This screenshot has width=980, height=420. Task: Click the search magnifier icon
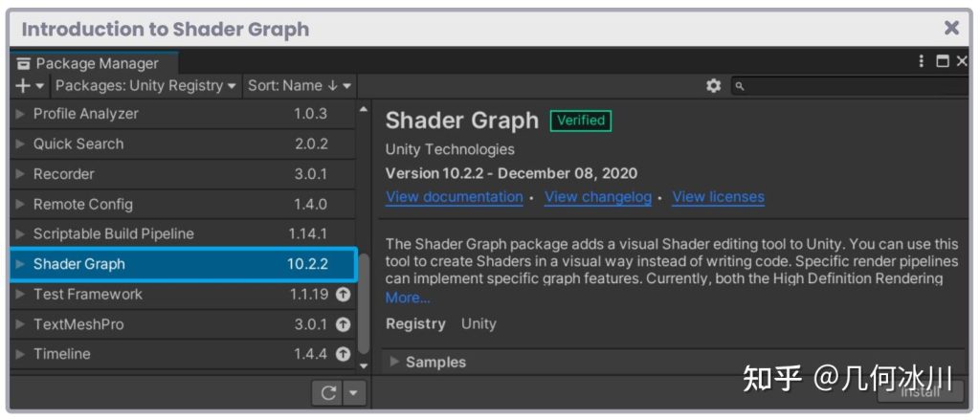(x=740, y=86)
